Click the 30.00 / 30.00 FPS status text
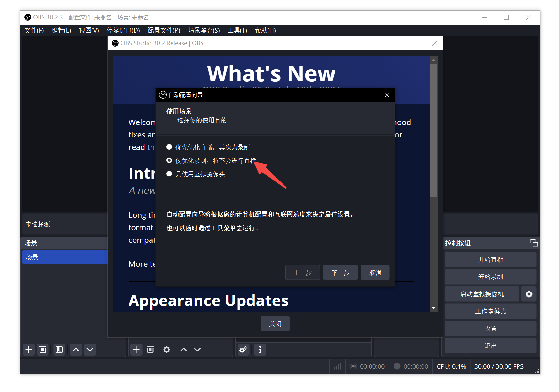This screenshot has width=559, height=392. (499, 366)
